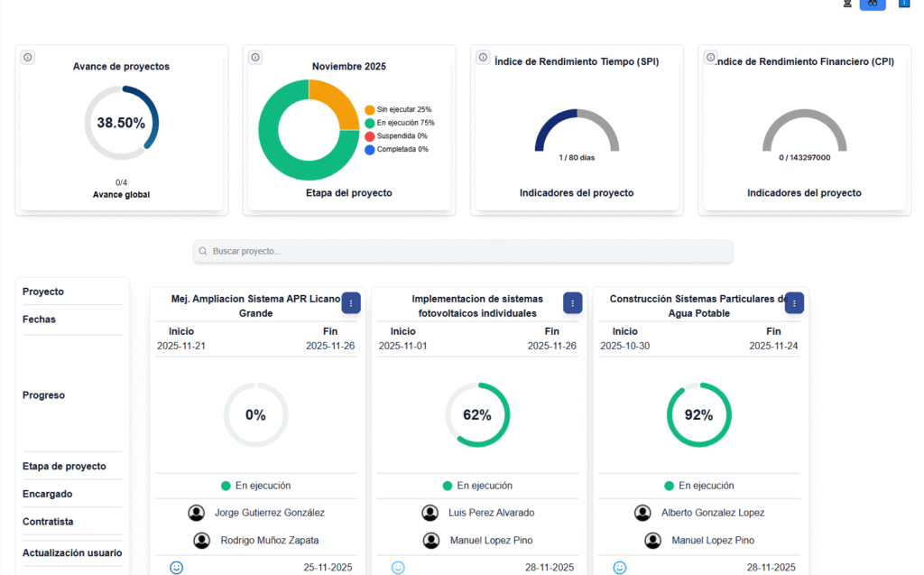924x575 pixels.
Task: Open options menu for Mej. Ampliacion Sistema APR
Action: pyautogui.click(x=351, y=303)
